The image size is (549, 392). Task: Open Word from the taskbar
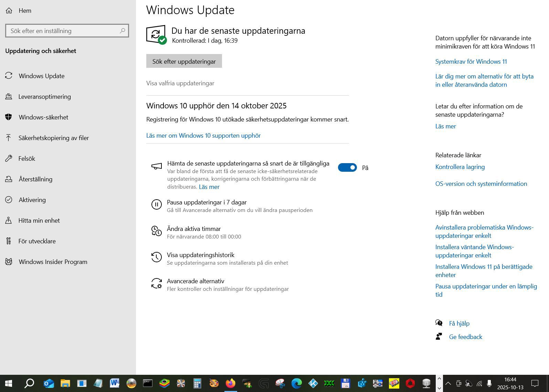pos(115,383)
